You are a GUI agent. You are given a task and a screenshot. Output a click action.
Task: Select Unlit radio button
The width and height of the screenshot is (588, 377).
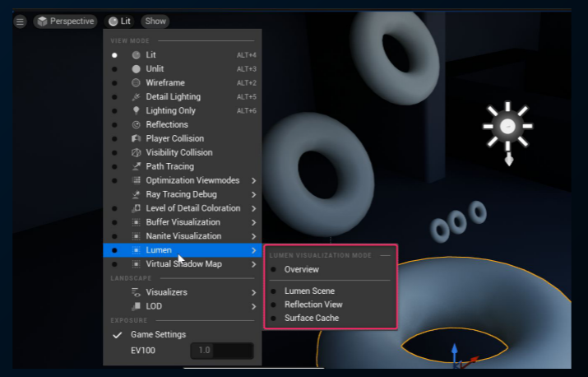click(x=114, y=69)
